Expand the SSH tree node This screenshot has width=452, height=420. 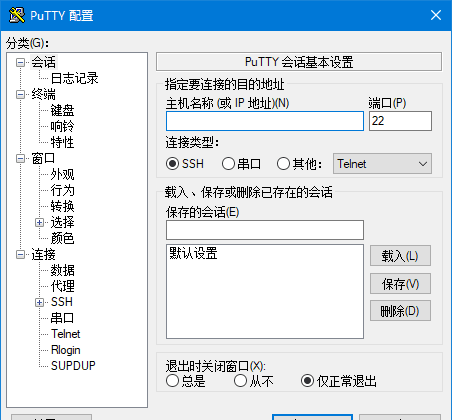39,302
